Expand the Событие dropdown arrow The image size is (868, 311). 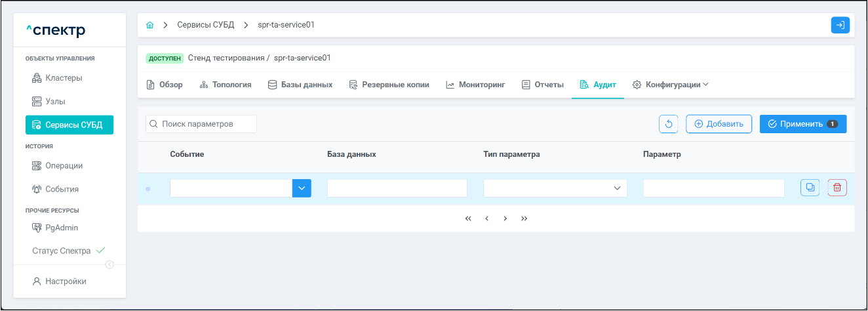point(302,188)
